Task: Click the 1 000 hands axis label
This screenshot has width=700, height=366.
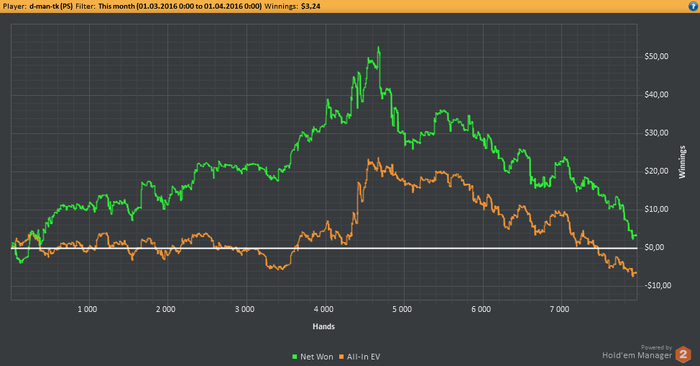Action: pos(87,309)
